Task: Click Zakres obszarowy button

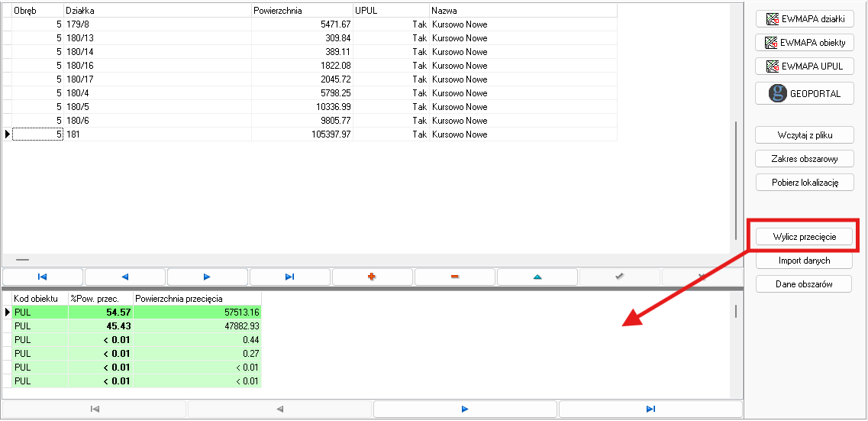Action: pyautogui.click(x=805, y=158)
